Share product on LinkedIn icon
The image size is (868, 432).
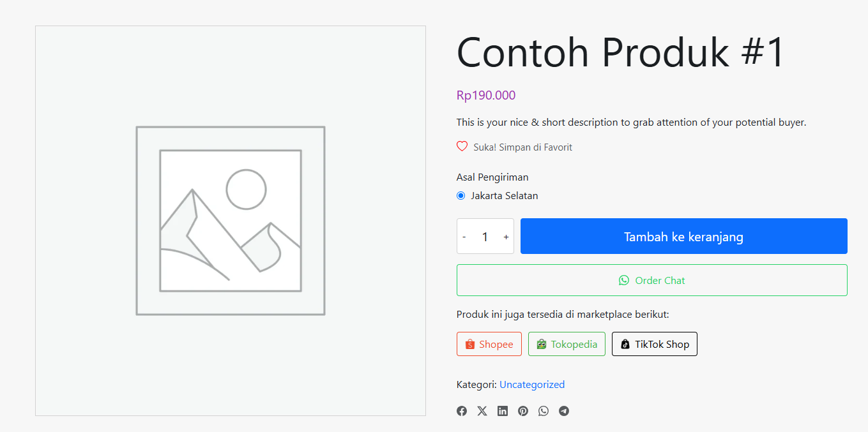click(503, 411)
